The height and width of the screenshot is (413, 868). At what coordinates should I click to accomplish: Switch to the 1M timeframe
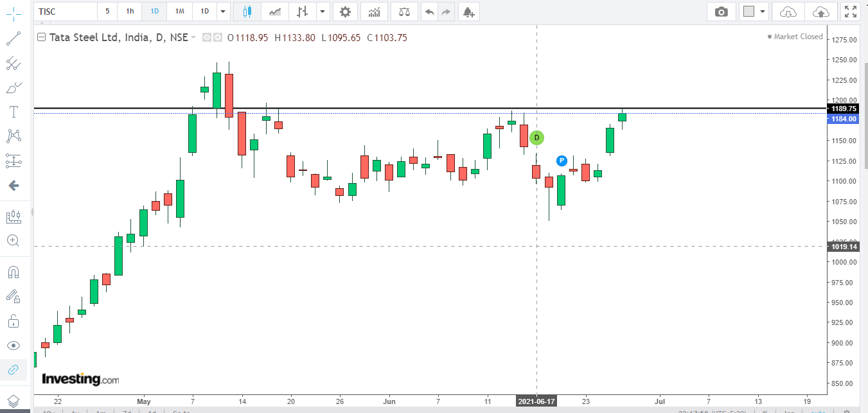[180, 12]
